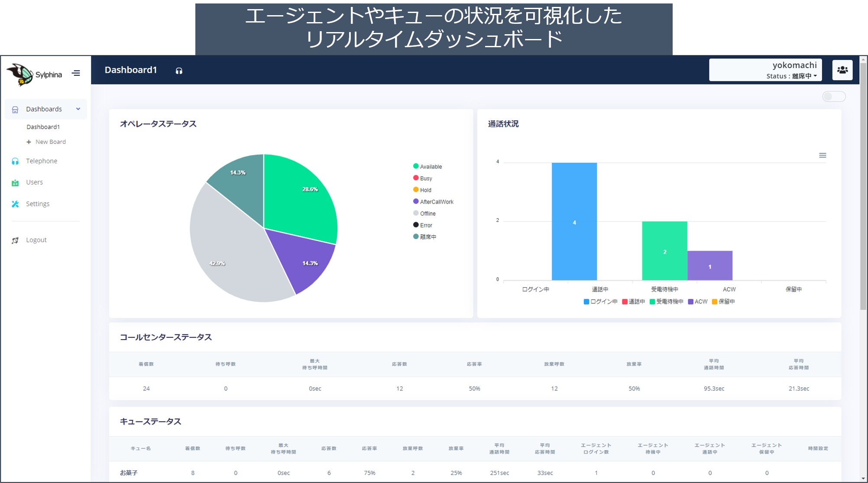Expand the Dashboards sidebar section
Image resolution: width=868 pixels, height=483 pixels.
pyautogui.click(x=44, y=109)
